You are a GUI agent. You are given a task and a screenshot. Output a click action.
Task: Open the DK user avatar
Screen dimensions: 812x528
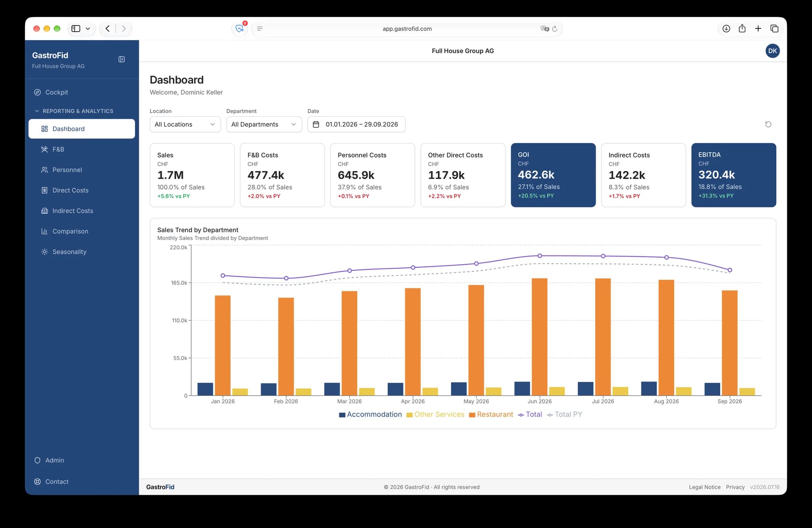[772, 51]
